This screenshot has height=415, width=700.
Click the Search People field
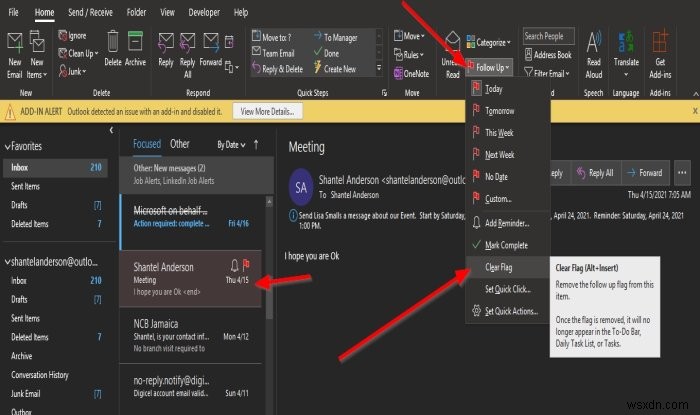click(x=549, y=36)
